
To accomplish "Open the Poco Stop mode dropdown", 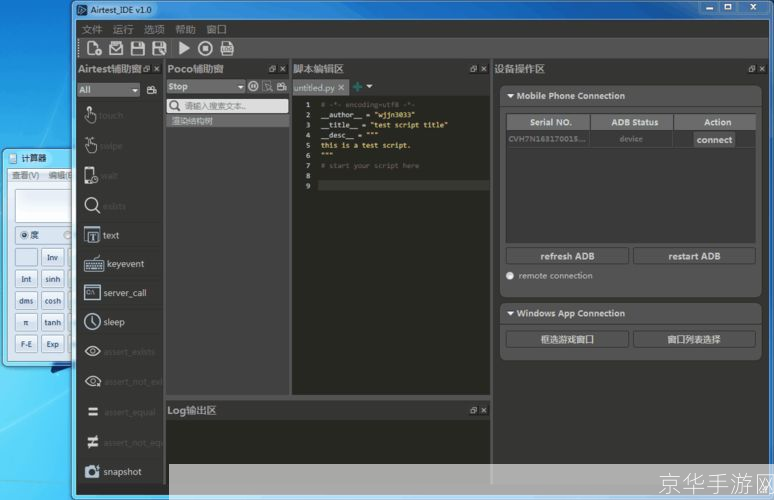I will [x=206, y=86].
